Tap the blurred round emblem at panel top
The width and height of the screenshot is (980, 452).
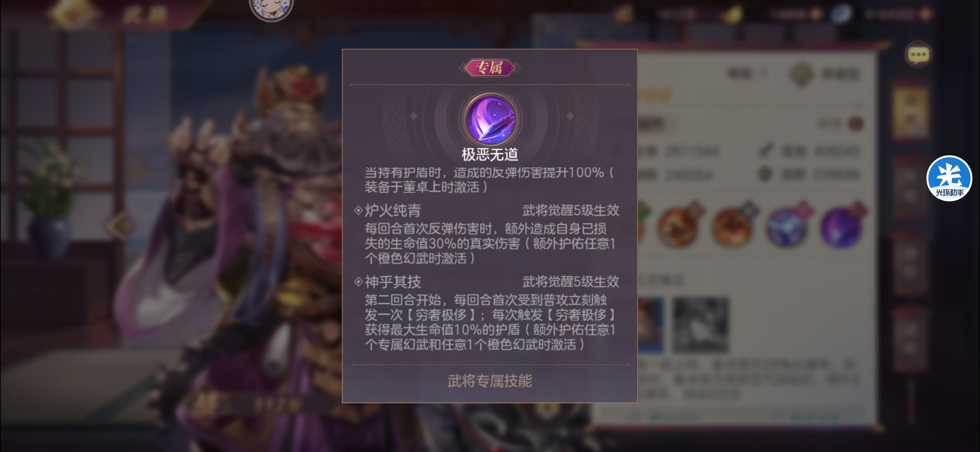pyautogui.click(x=802, y=74)
